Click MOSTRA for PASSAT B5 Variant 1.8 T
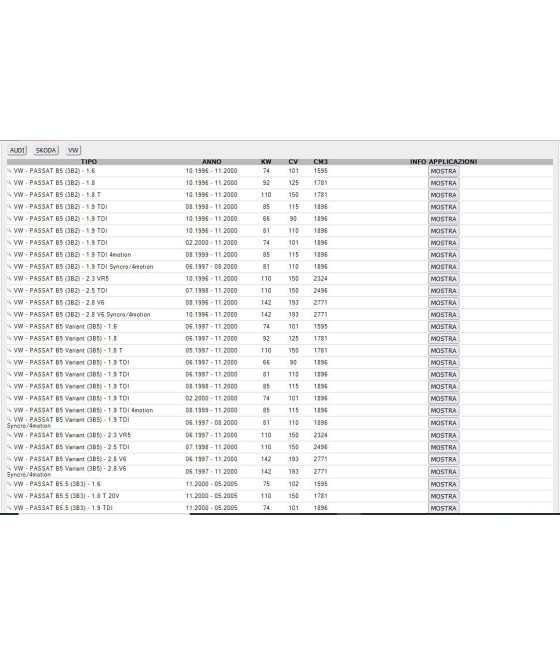 (x=443, y=351)
